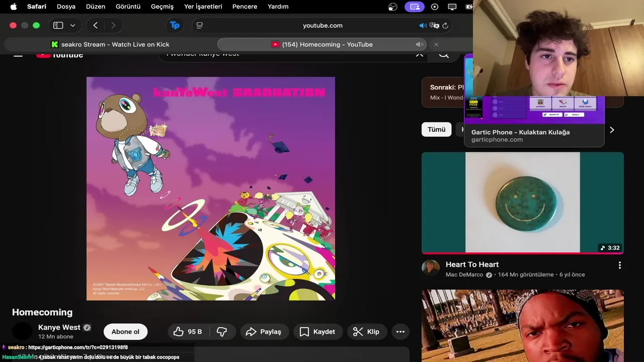The height and width of the screenshot is (362, 644).
Task: Open the page menu icon in address bar
Action: coord(200,25)
